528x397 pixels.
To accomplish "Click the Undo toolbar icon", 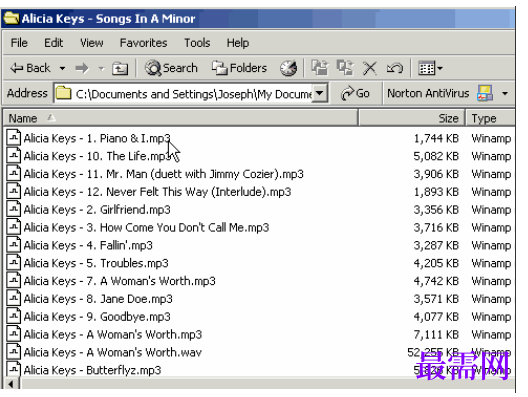I will coord(395,68).
